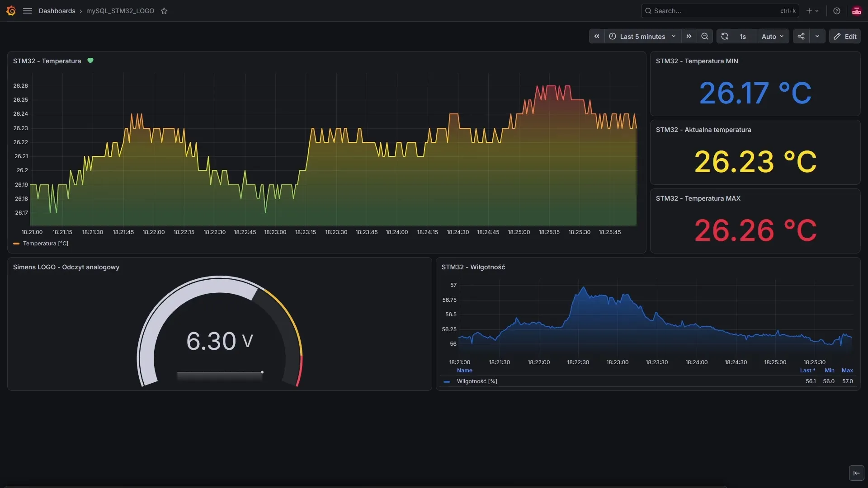
Task: Share the dashboard
Action: click(x=801, y=37)
